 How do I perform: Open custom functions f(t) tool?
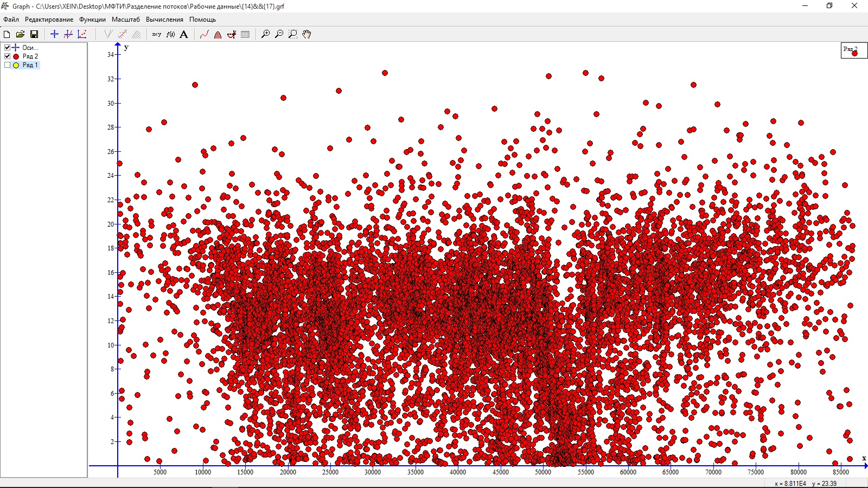click(170, 34)
